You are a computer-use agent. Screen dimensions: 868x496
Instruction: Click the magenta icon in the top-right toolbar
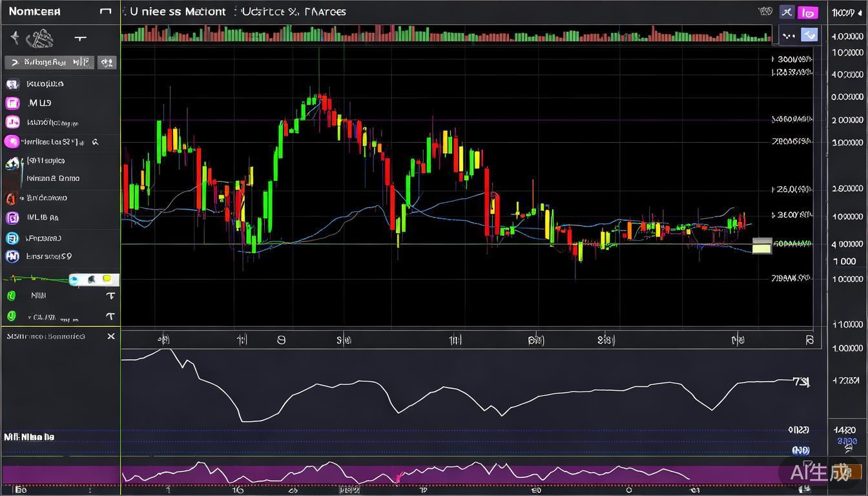807,12
